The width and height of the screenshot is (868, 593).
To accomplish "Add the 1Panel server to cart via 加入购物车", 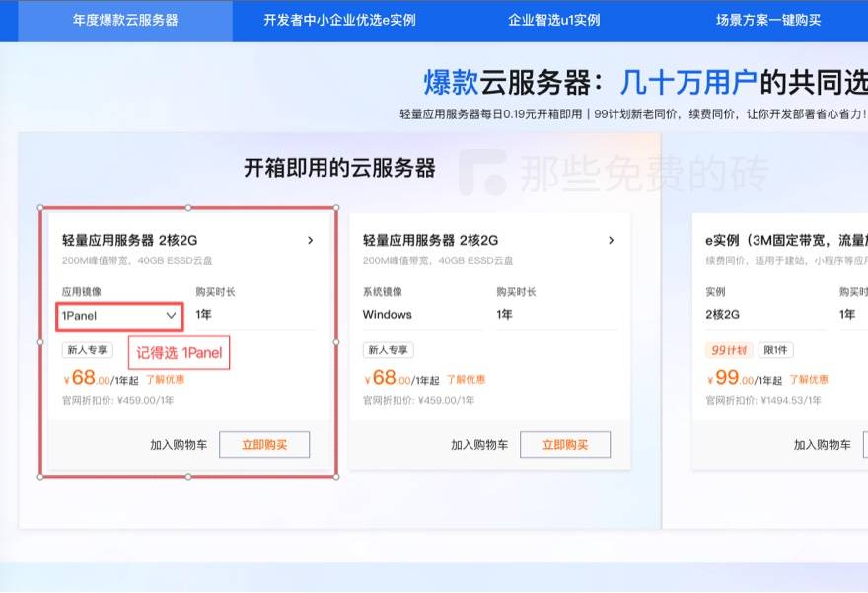I will tap(179, 445).
